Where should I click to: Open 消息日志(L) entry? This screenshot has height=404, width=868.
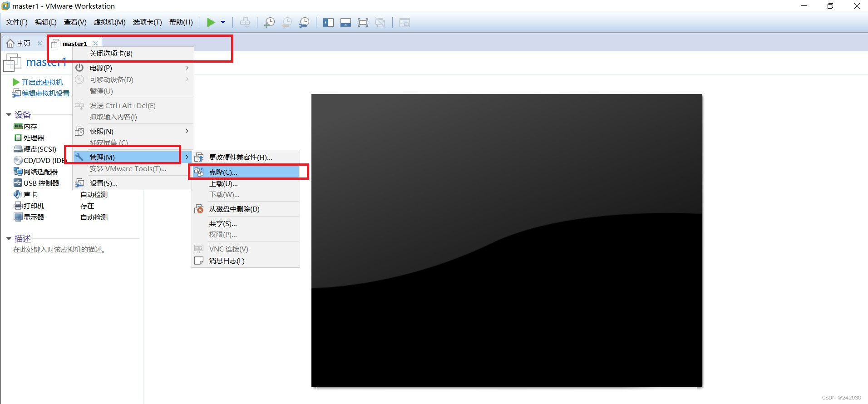point(246,261)
